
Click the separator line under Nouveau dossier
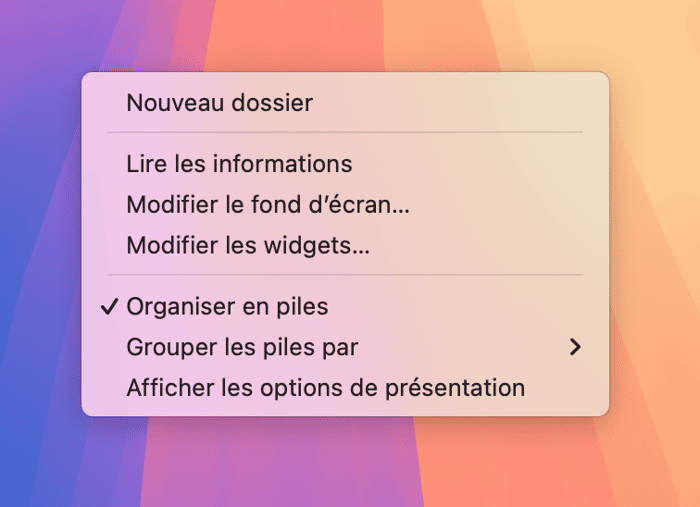(344, 132)
